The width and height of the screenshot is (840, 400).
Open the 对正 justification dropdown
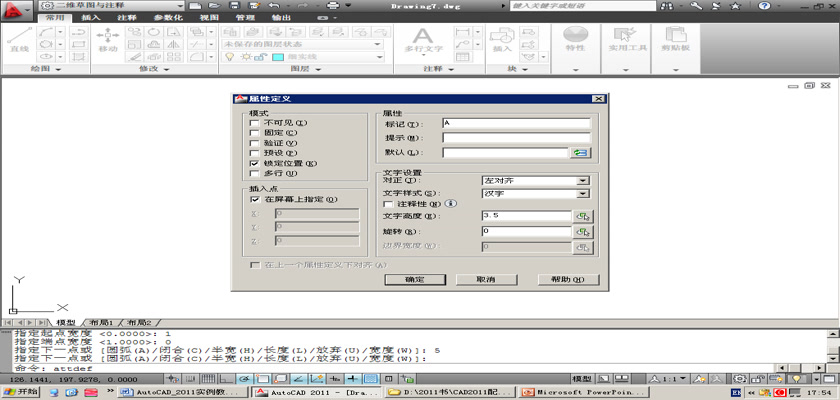[x=583, y=181]
